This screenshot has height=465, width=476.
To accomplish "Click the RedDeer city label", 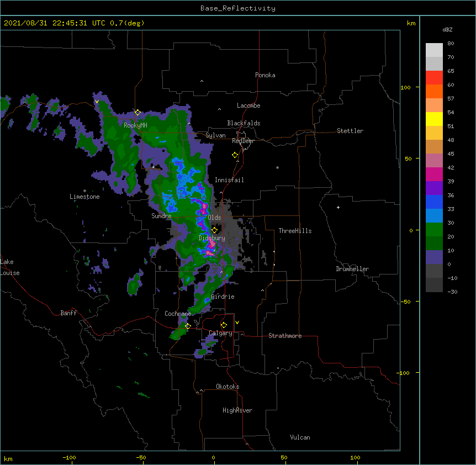I will coord(243,141).
